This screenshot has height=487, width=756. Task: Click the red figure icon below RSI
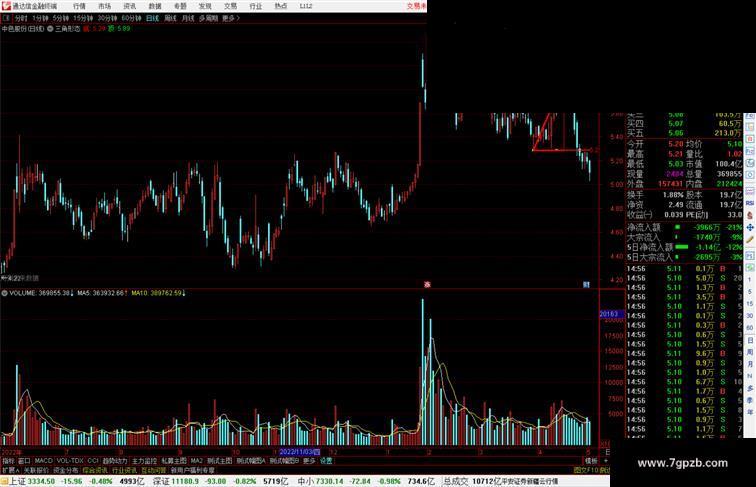pos(750,215)
